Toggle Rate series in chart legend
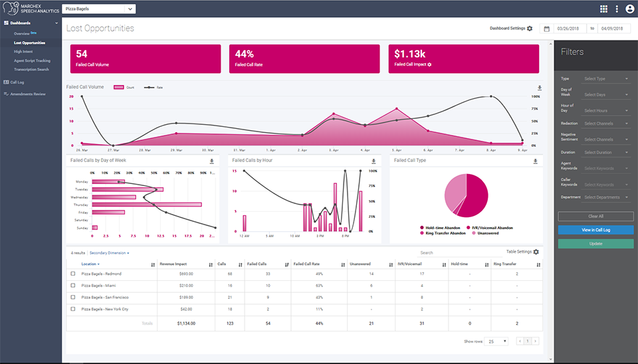Viewport: 638px width, 364px height. pos(154,88)
